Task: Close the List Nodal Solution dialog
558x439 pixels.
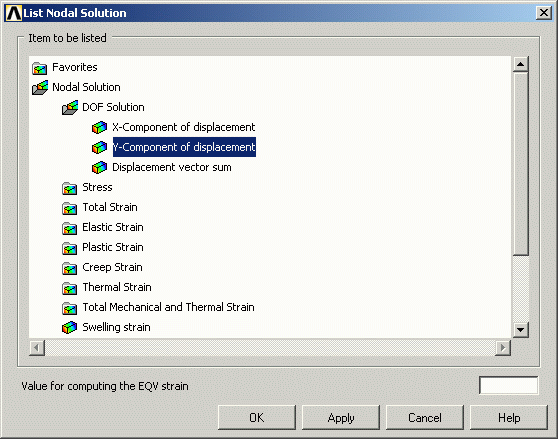Action: pyautogui.click(x=544, y=13)
